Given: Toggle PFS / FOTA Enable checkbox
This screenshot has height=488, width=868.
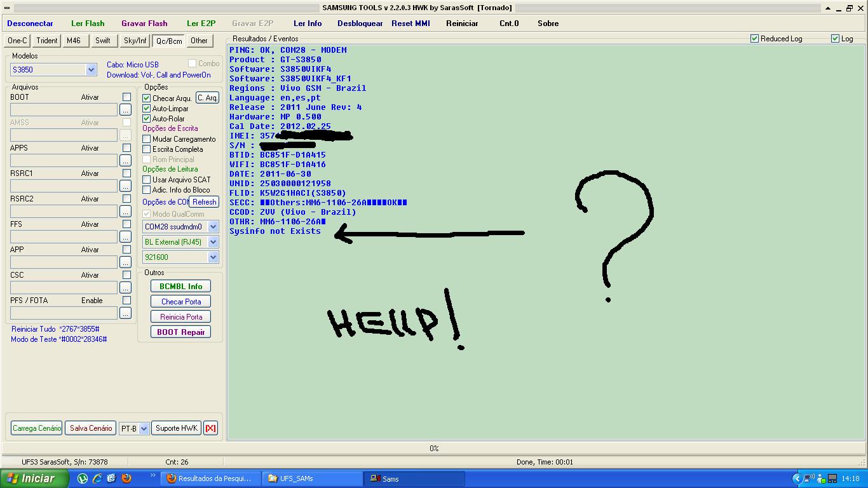Looking at the screenshot, I should pos(126,301).
